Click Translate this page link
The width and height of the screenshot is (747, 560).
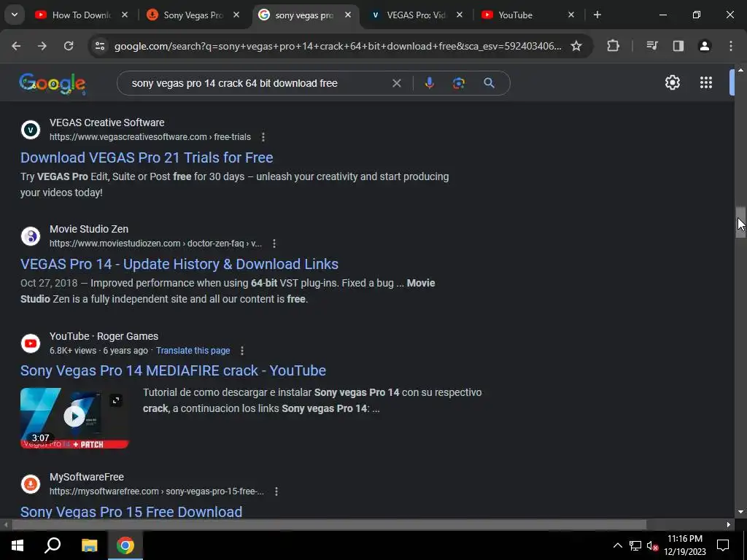click(193, 351)
